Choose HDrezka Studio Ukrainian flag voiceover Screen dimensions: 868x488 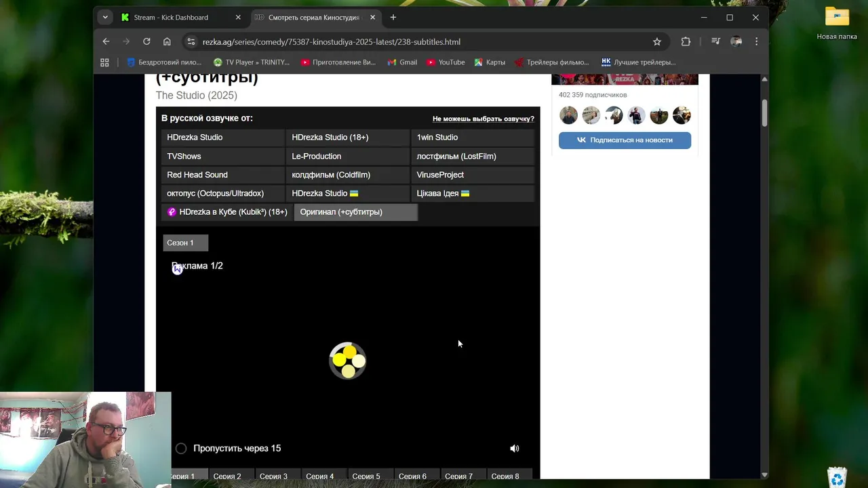pos(348,193)
